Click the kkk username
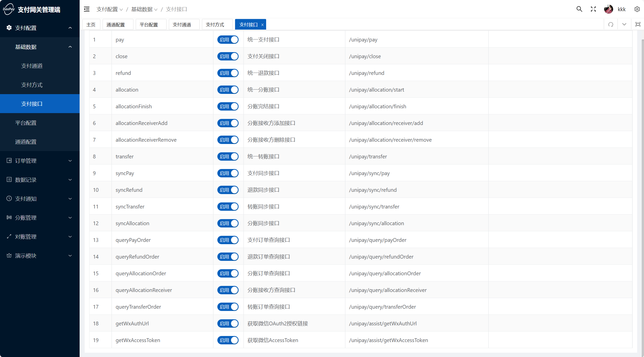This screenshot has width=644, height=357. 622,9
